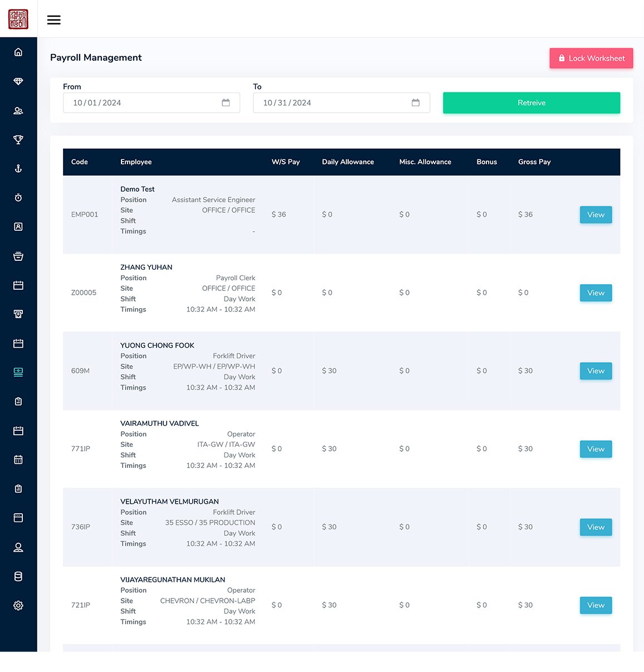Select the highlighted payroll money sidebar icon
This screenshot has width=644, height=672.
point(18,372)
